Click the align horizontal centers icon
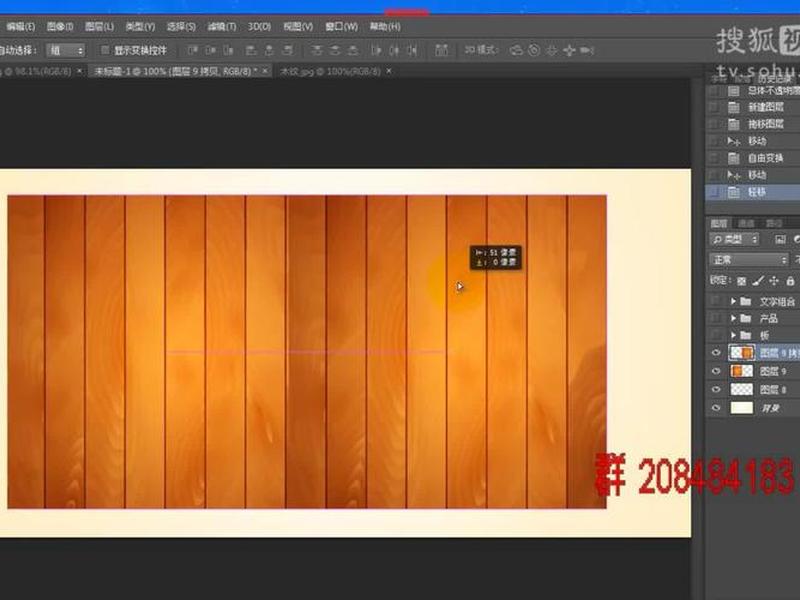 pyautogui.click(x=269, y=50)
